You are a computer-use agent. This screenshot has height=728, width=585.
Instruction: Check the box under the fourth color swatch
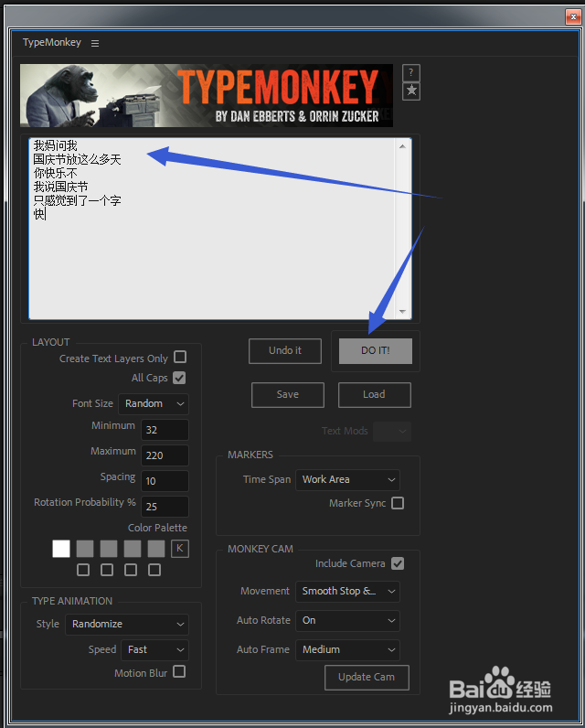click(x=131, y=570)
